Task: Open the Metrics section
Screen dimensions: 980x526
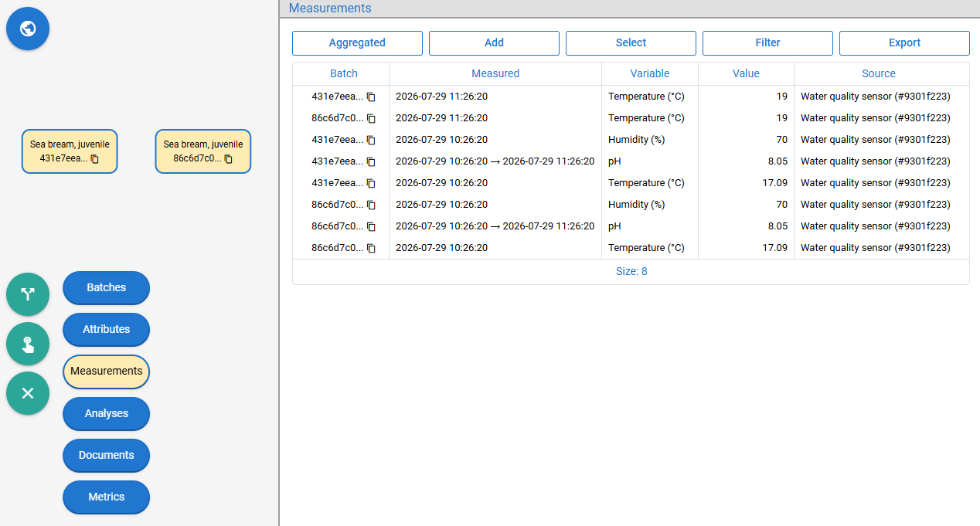Action: [x=106, y=497]
